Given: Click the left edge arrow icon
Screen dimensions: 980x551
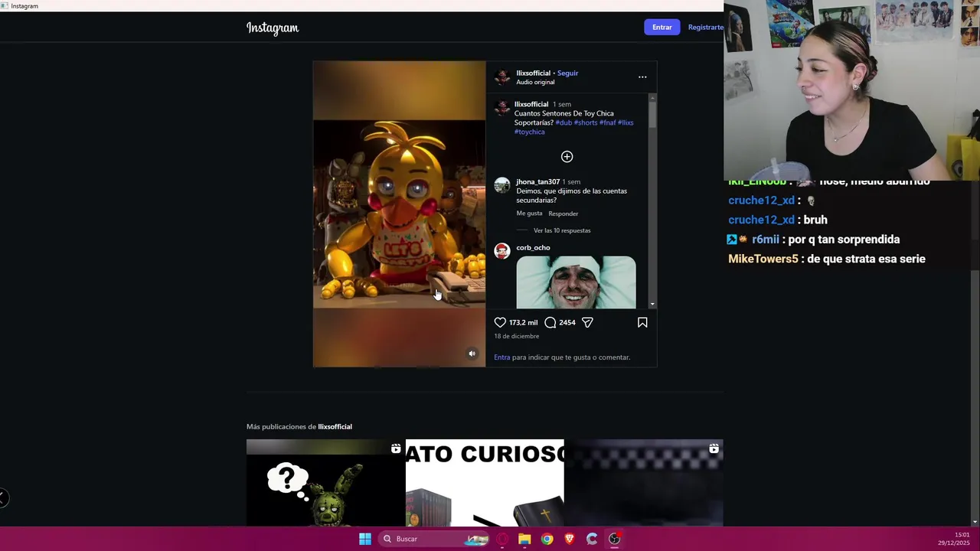Looking at the screenshot, I should point(3,498).
